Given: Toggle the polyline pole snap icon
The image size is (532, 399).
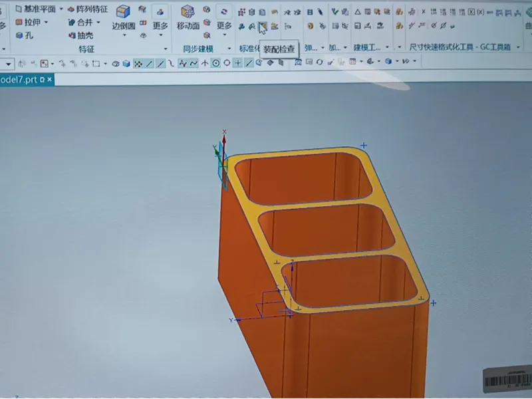Looking at the screenshot, I should [183, 63].
